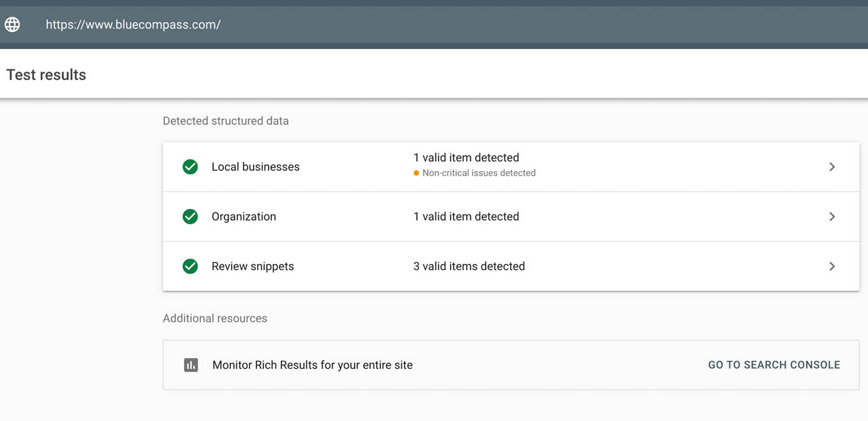Click the bar chart icon for Monitor Rich Results
The image size is (868, 421).
point(191,365)
